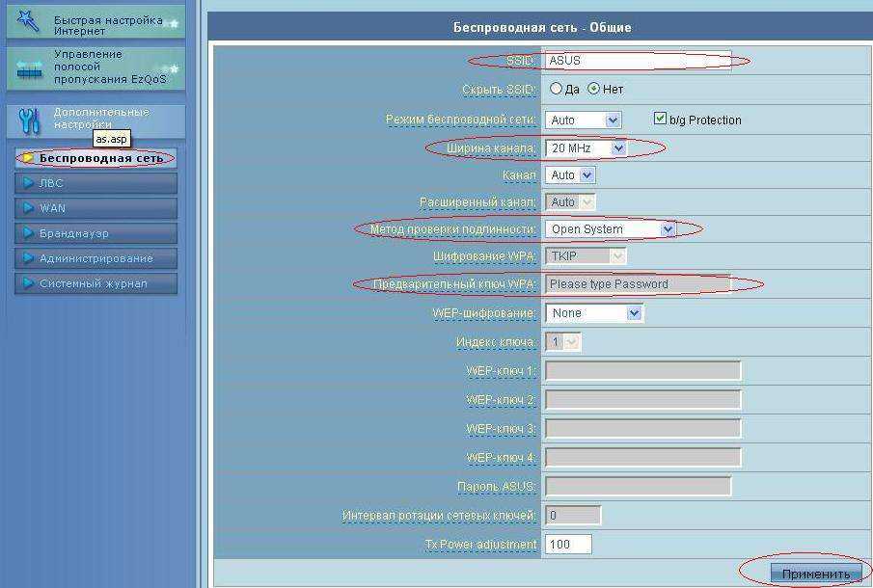The width and height of the screenshot is (873, 588).
Task: Click the arrow icon beside Брандмауэр
Action: click(x=27, y=233)
